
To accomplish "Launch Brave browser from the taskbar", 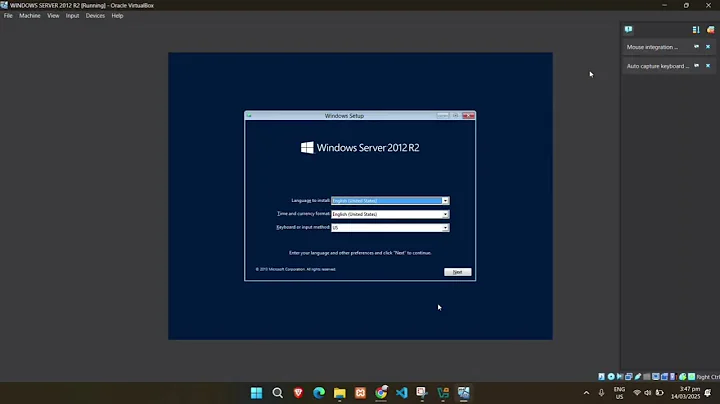I will [x=298, y=393].
